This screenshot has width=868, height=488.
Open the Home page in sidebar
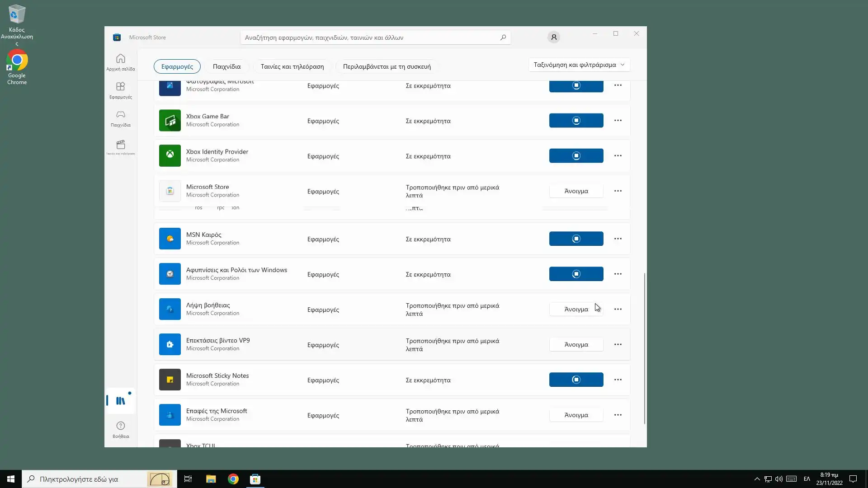pos(120,62)
